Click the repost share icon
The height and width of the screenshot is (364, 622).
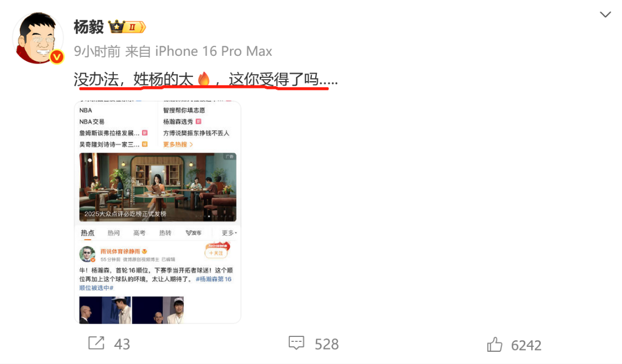pyautogui.click(x=96, y=343)
